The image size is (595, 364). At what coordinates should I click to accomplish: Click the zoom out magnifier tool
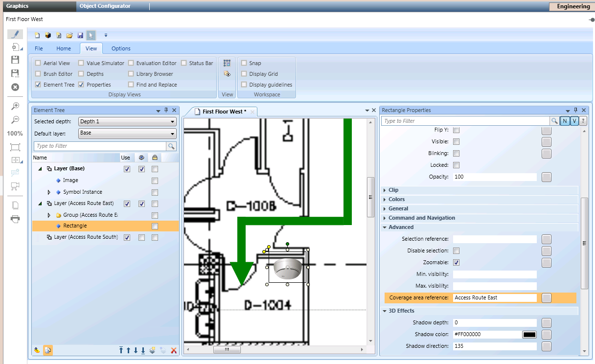tap(15, 119)
